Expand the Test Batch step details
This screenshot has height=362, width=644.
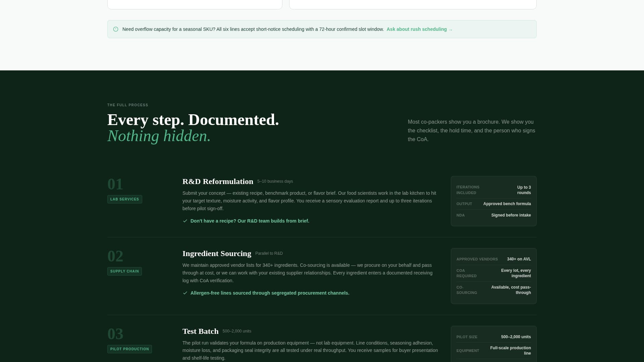(x=200, y=331)
